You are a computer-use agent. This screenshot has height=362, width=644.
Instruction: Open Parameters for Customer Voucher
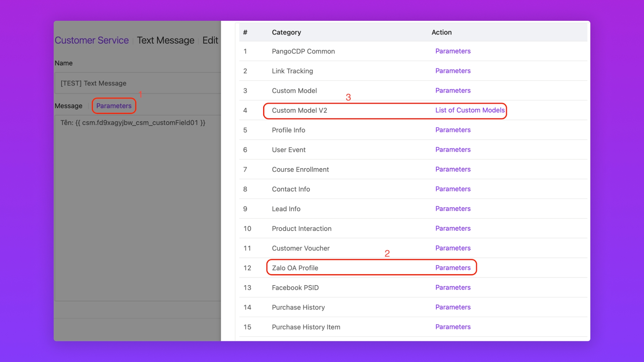point(453,248)
